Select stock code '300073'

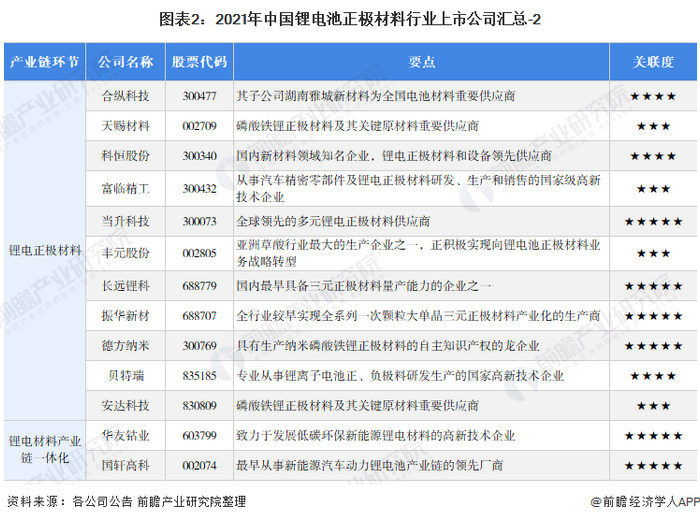(x=200, y=221)
